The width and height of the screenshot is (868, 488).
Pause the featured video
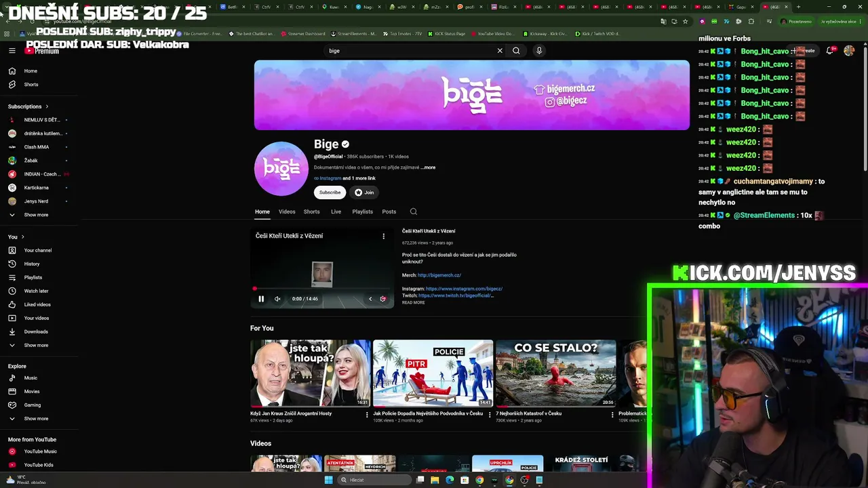pos(261,299)
